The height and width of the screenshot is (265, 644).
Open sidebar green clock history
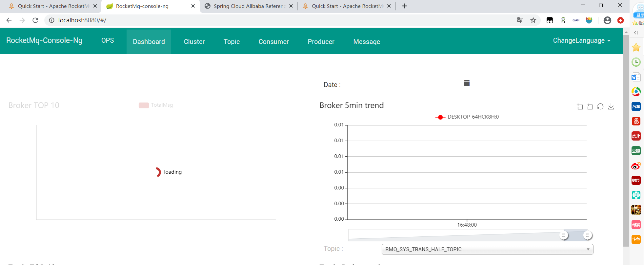click(x=636, y=62)
